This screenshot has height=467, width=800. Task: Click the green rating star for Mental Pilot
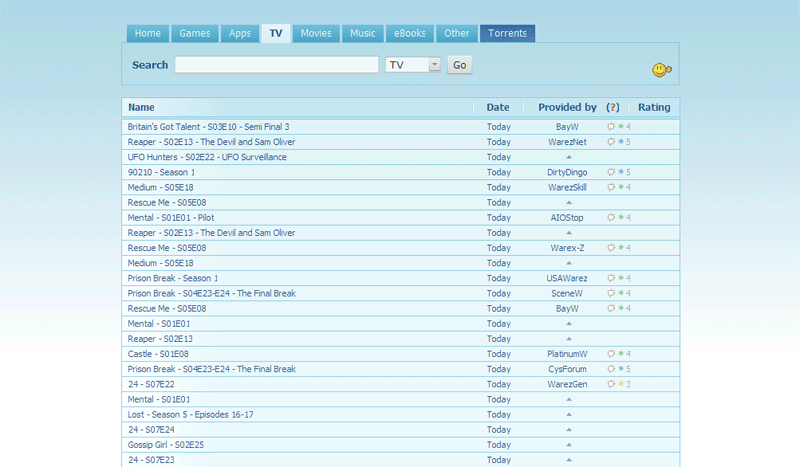pyautogui.click(x=620, y=217)
